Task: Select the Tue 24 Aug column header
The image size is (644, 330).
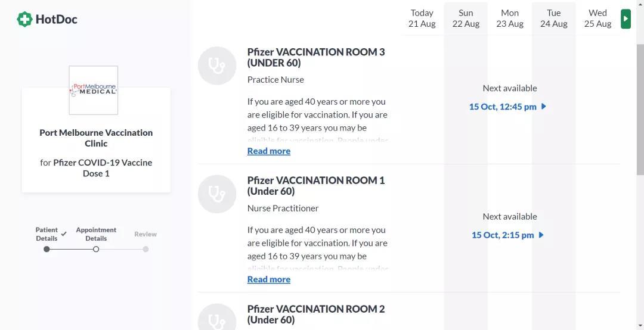Action: click(x=554, y=18)
